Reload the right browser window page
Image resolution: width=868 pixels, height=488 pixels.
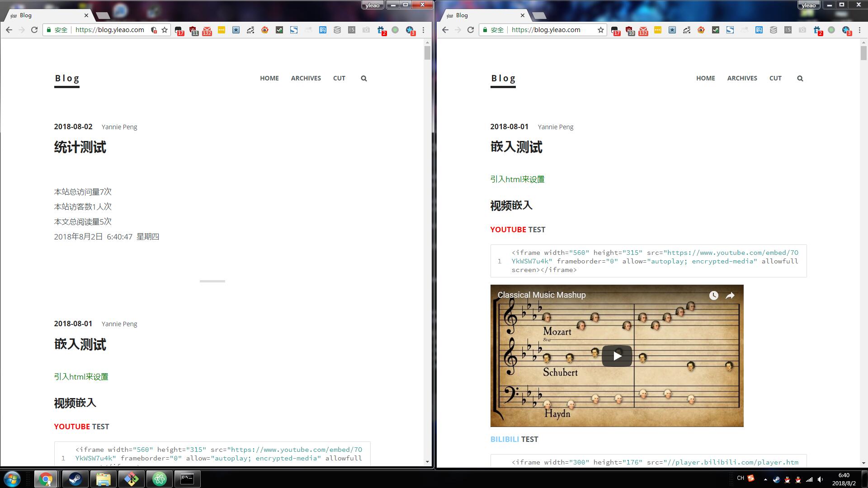[x=471, y=30]
